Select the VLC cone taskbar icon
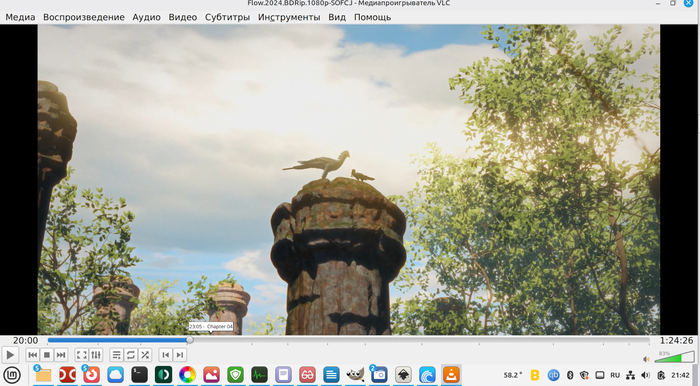The height and width of the screenshot is (386, 700). [451, 375]
